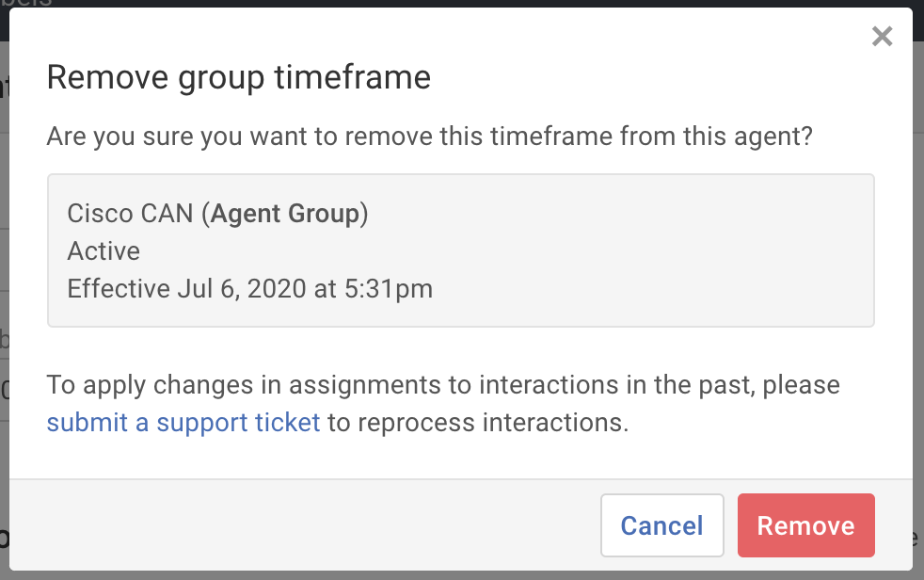Click the Agent Group label text
Screen dimensions: 924x580
coord(287,213)
